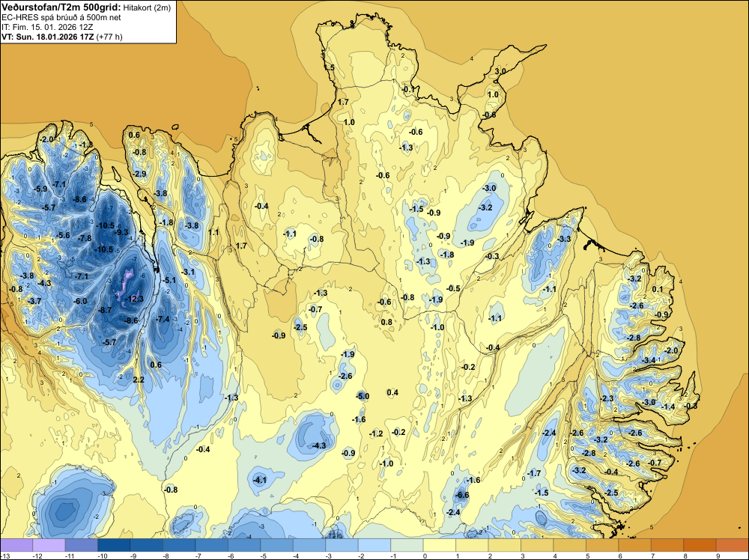This screenshot has width=749, height=560.
Task: Click the -2.3 temperature label
Action: (x=607, y=398)
